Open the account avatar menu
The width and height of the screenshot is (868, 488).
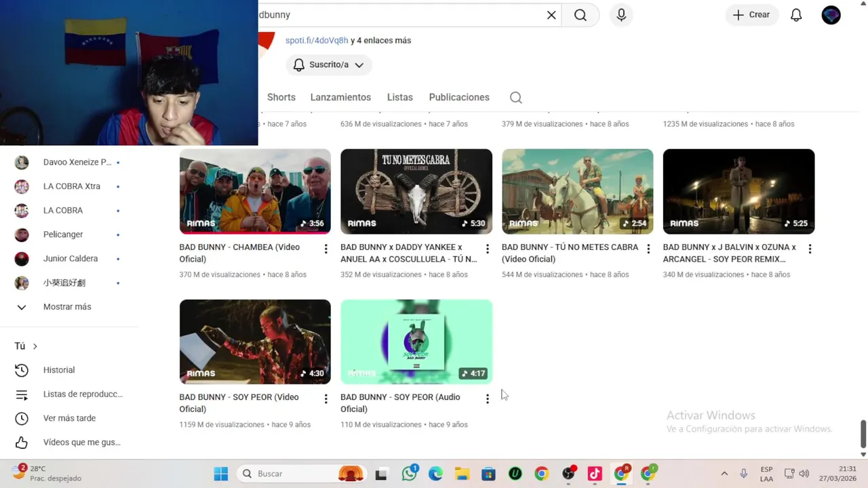coord(831,15)
